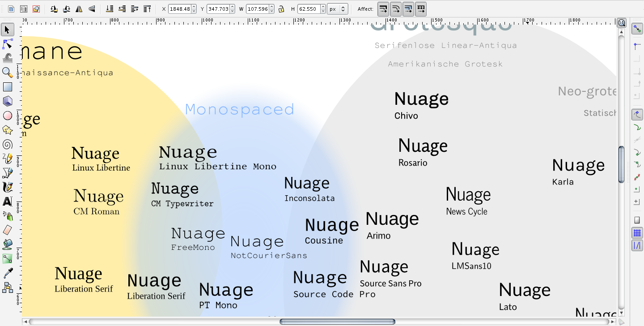Toggle Affect rounded corners scaling

pos(396,9)
